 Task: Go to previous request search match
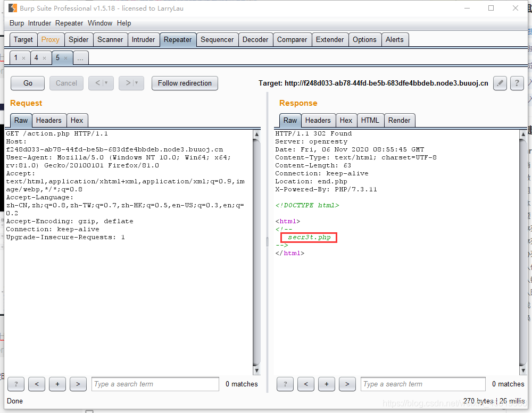[37, 384]
